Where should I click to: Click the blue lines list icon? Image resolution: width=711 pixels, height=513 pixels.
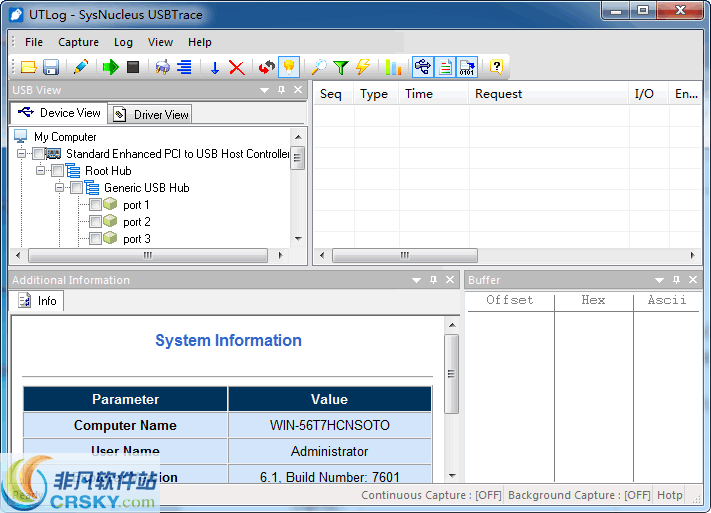pos(184,67)
